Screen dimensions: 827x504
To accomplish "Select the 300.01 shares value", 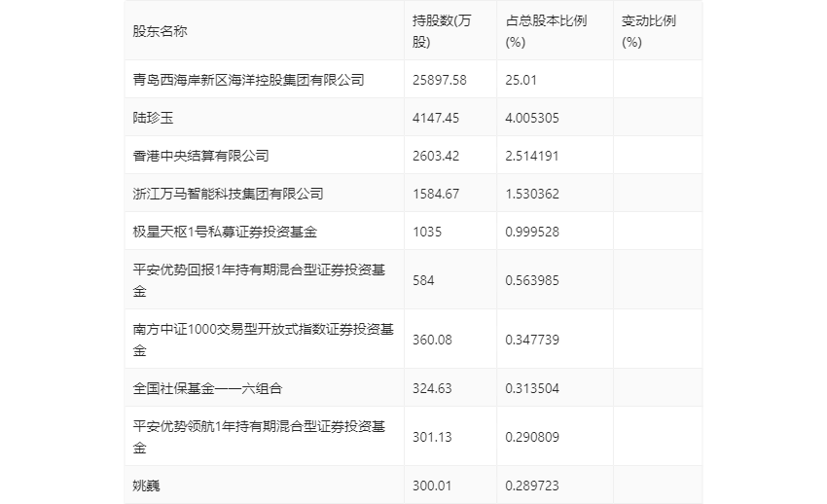I will [432, 485].
